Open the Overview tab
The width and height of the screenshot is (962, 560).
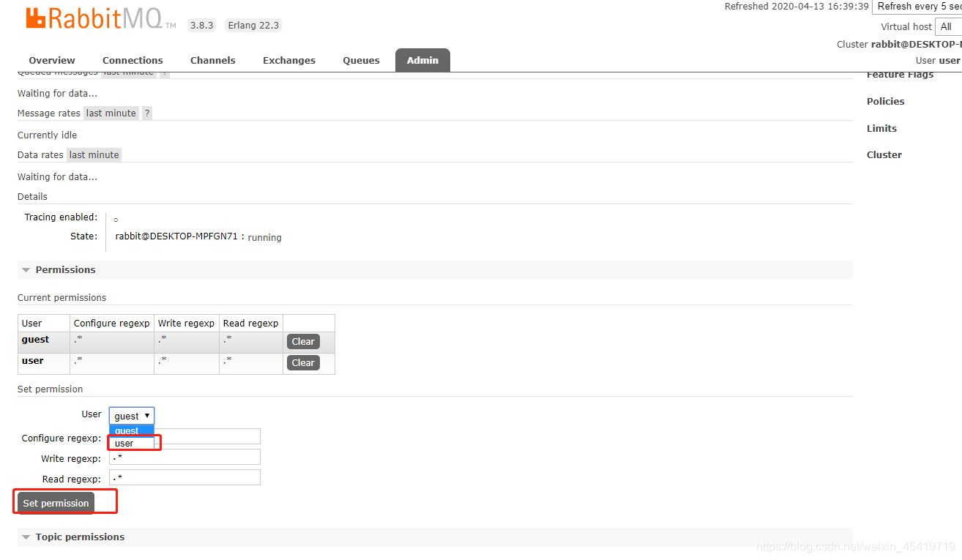pos(52,60)
